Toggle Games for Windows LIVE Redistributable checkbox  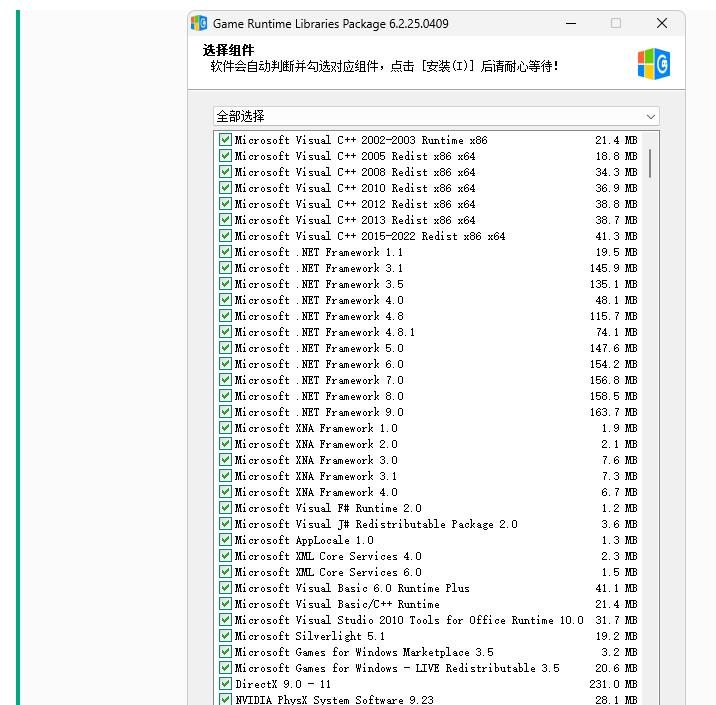click(x=225, y=667)
